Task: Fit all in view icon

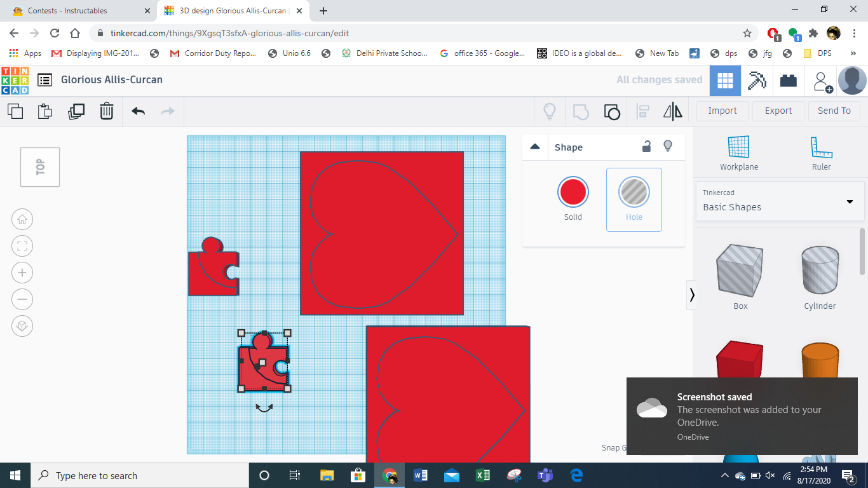Action: coord(22,247)
